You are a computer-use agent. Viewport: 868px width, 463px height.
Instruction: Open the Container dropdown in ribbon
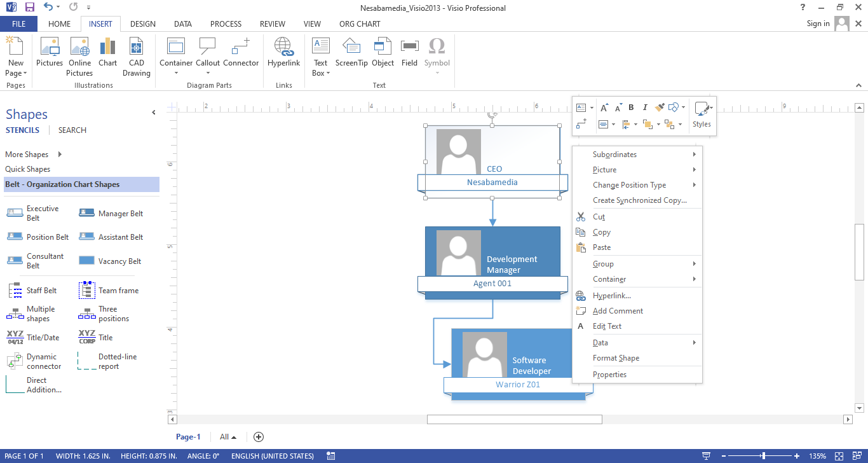[x=176, y=73]
